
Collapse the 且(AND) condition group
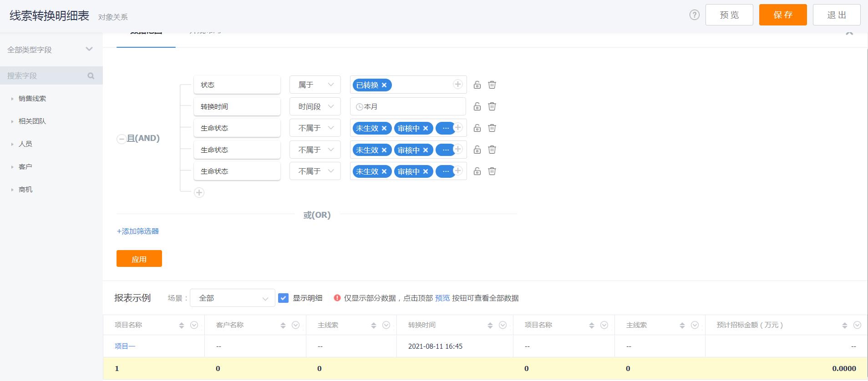[121, 139]
